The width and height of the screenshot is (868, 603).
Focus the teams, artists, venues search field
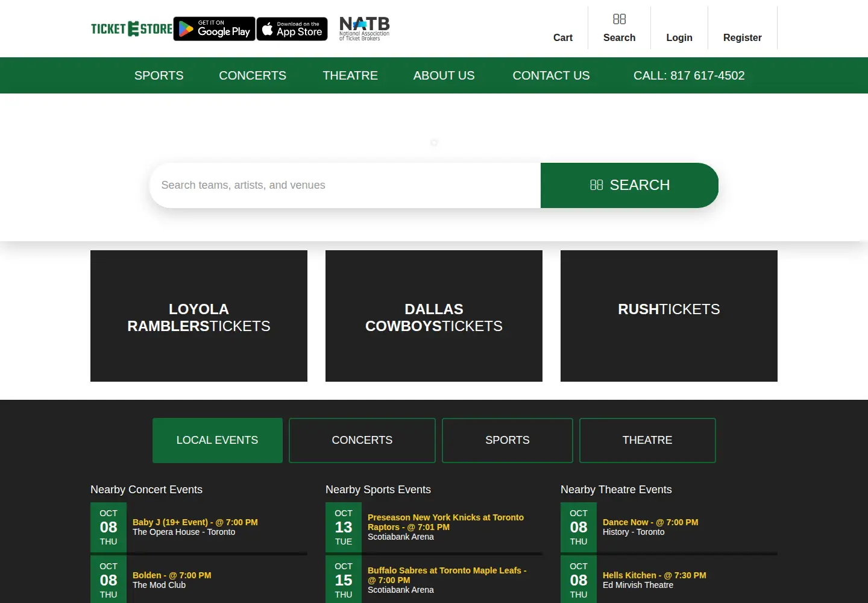345,185
